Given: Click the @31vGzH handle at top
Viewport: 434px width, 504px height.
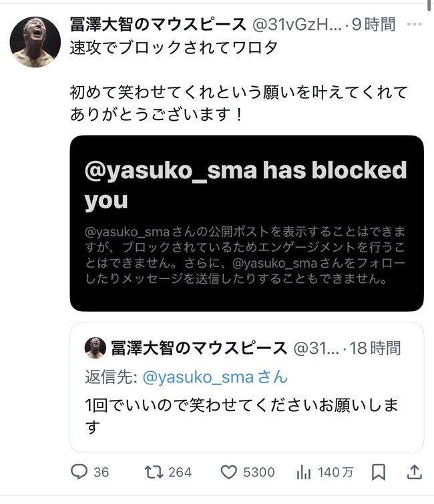Looking at the screenshot, I should [x=296, y=25].
